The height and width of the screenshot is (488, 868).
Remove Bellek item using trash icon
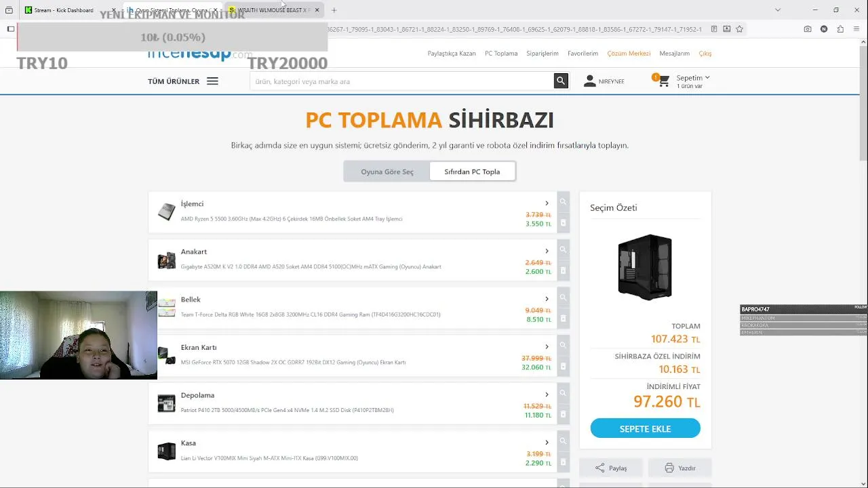[563, 319]
